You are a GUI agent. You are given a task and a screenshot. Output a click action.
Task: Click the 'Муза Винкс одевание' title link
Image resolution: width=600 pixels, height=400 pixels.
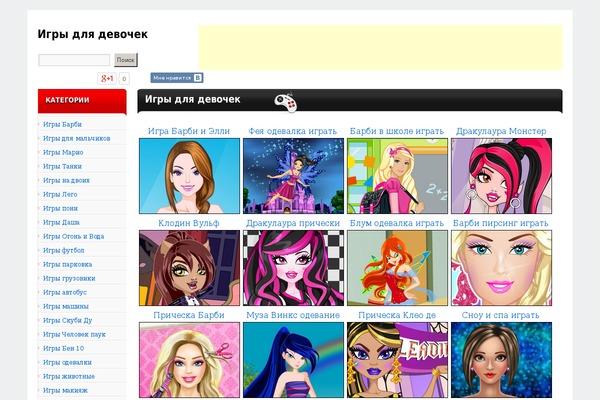click(x=293, y=315)
